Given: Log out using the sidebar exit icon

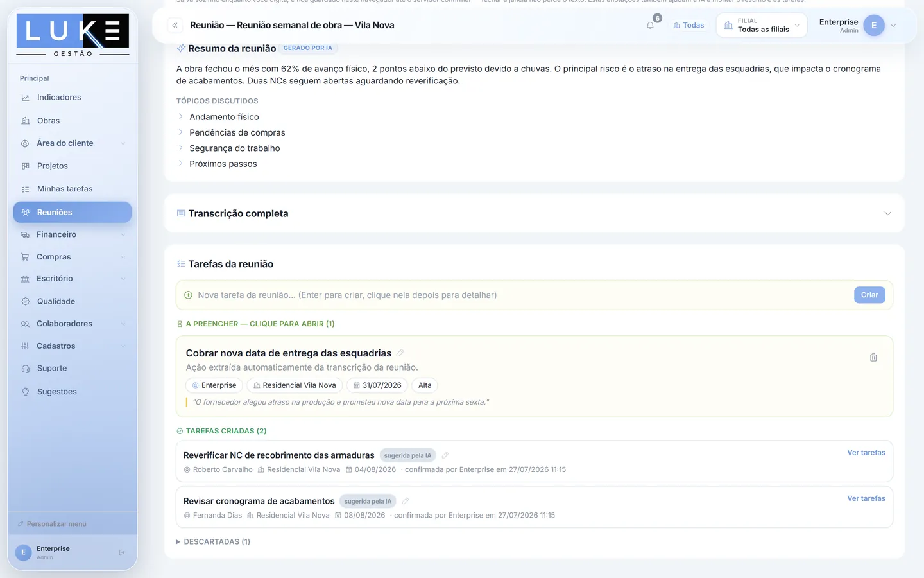Looking at the screenshot, I should (x=122, y=552).
